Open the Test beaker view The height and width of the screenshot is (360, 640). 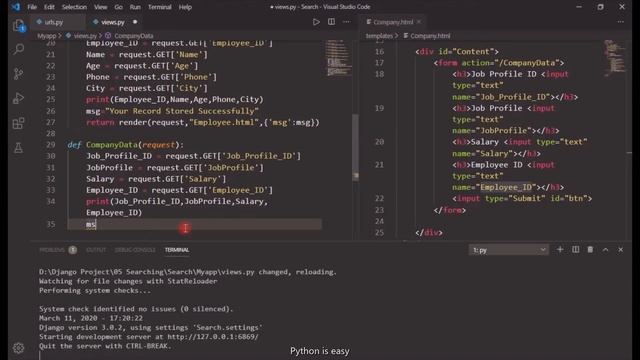[18, 147]
